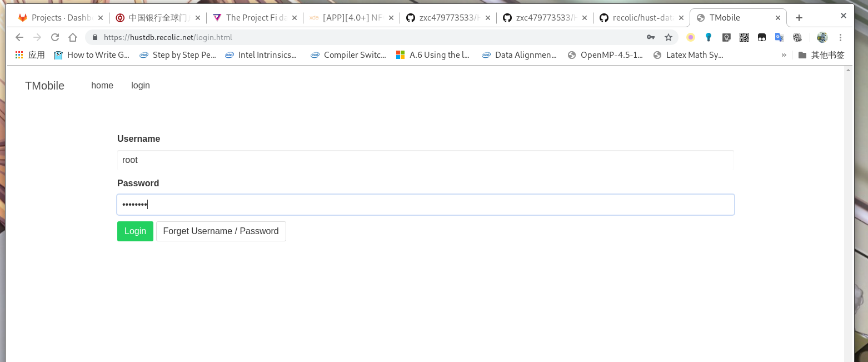The width and height of the screenshot is (868, 362).
Task: Click the browser profile avatar
Action: point(822,37)
